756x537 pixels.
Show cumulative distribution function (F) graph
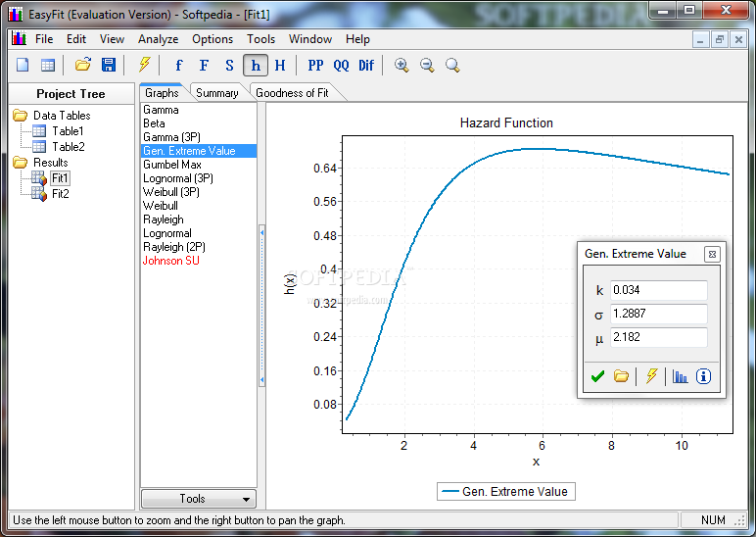(x=204, y=65)
